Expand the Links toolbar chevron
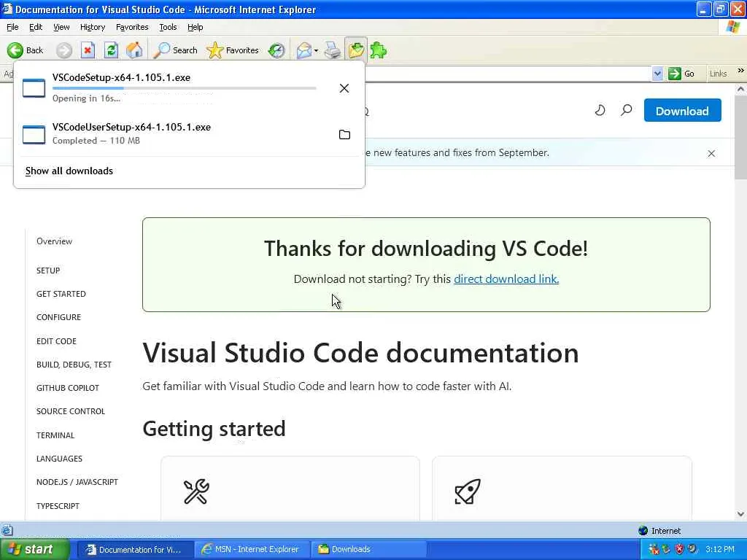The height and width of the screenshot is (560, 747). pyautogui.click(x=741, y=71)
